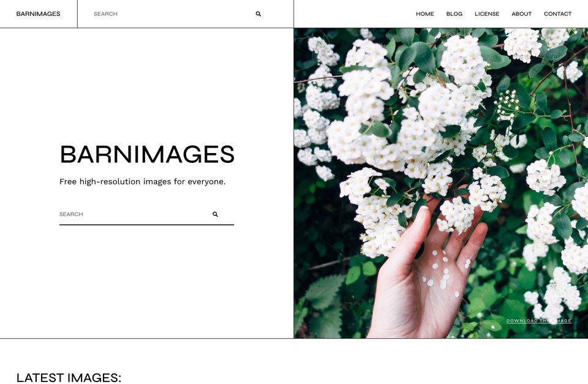Go to the HOME menu item
The height and width of the screenshot is (384, 588).
tap(425, 14)
